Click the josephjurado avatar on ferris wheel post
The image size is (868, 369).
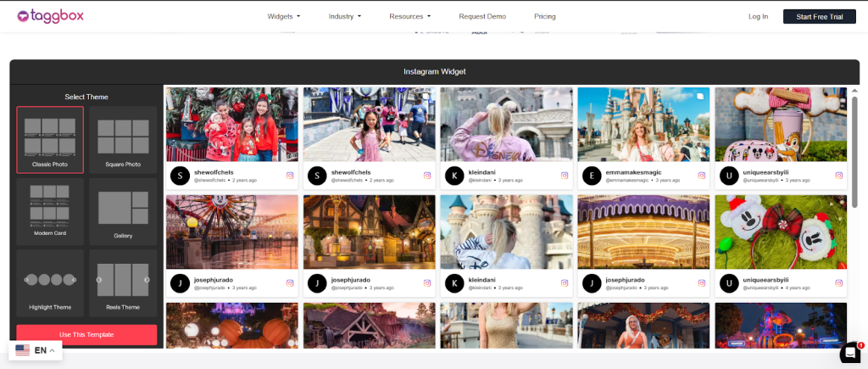click(x=179, y=283)
